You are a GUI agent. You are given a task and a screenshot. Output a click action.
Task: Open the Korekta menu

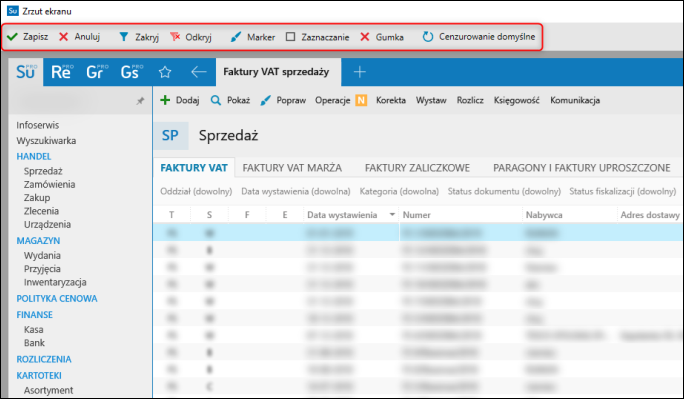click(x=391, y=100)
